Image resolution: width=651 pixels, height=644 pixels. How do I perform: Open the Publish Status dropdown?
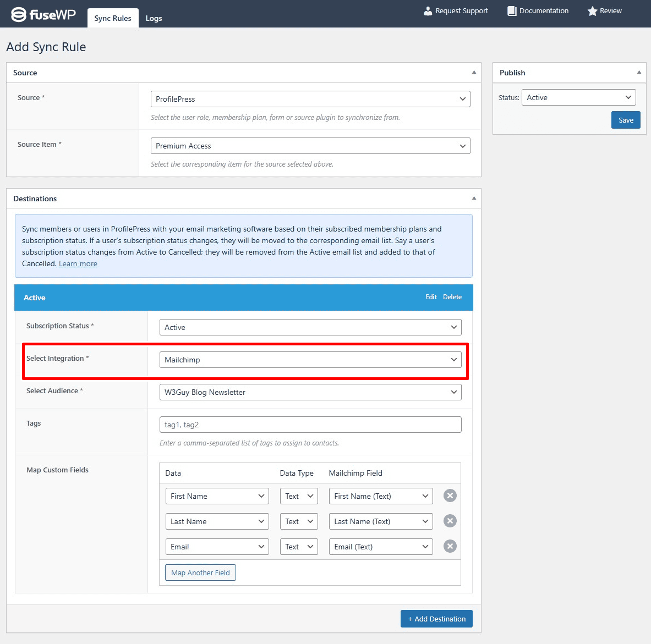(578, 97)
